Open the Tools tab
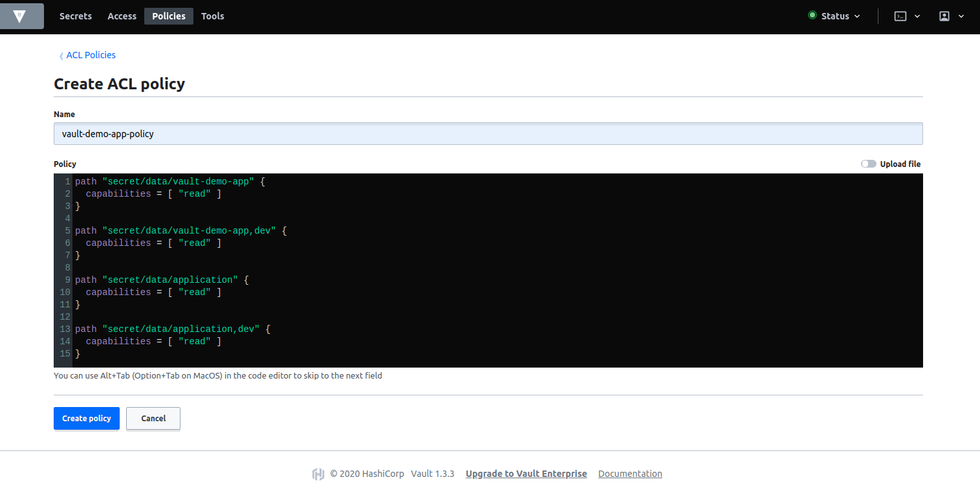The height and width of the screenshot is (497, 980). click(x=212, y=16)
